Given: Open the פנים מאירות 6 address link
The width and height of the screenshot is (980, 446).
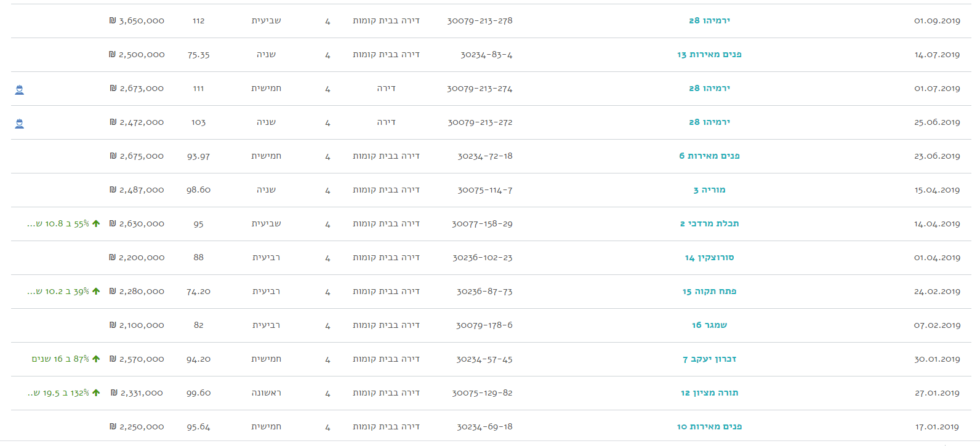Looking at the screenshot, I should click(x=709, y=156).
